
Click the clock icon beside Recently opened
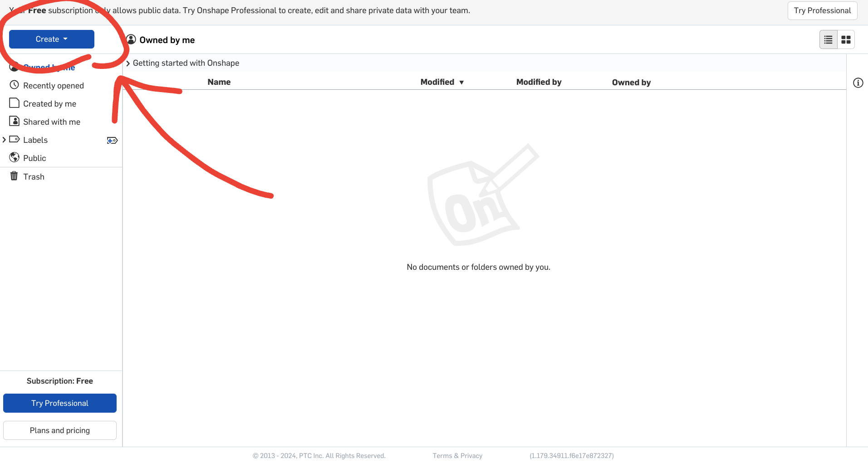tap(15, 85)
